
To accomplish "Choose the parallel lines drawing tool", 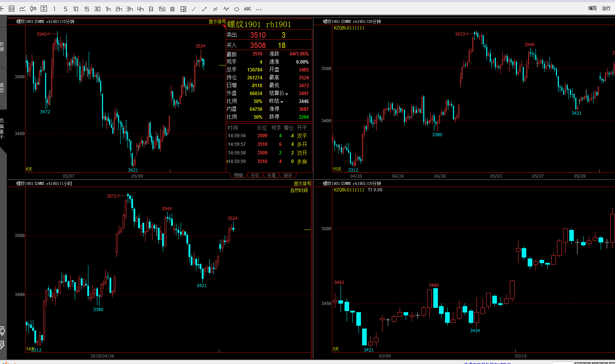I will 215,9.
